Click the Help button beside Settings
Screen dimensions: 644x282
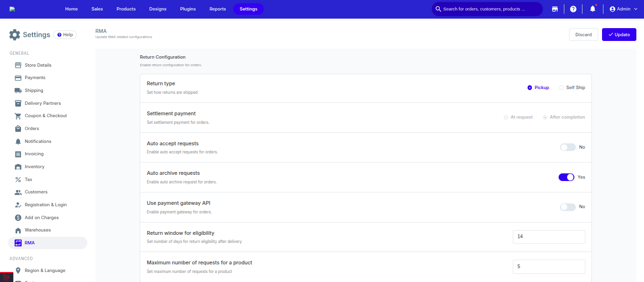point(65,35)
